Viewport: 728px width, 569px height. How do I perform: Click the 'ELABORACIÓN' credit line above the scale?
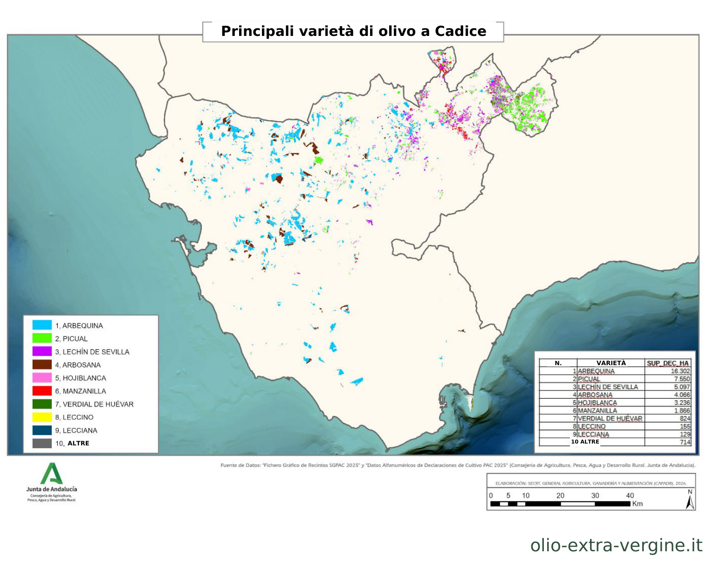click(591, 483)
